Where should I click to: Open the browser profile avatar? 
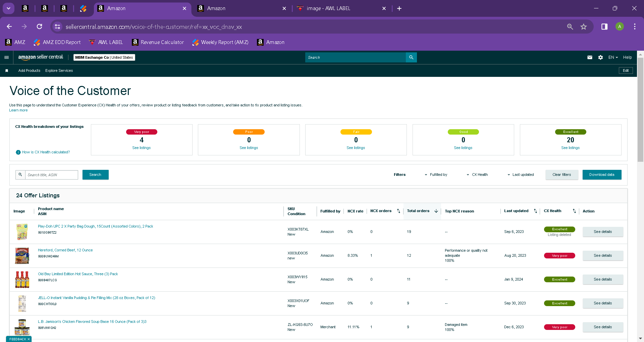point(620,27)
